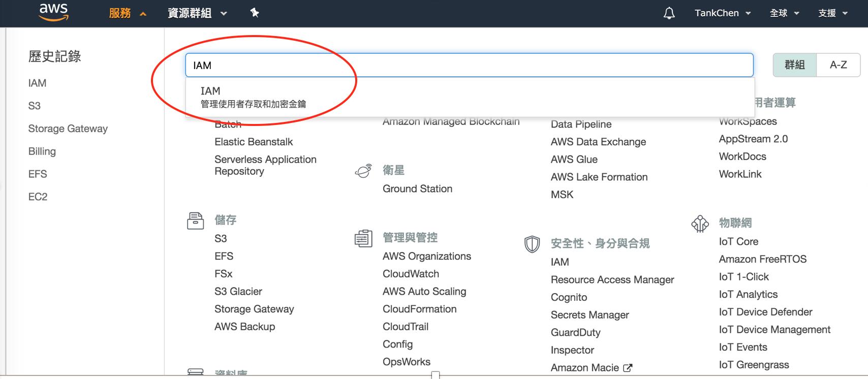
Task: Open IoT Analytics
Action: [x=748, y=295]
